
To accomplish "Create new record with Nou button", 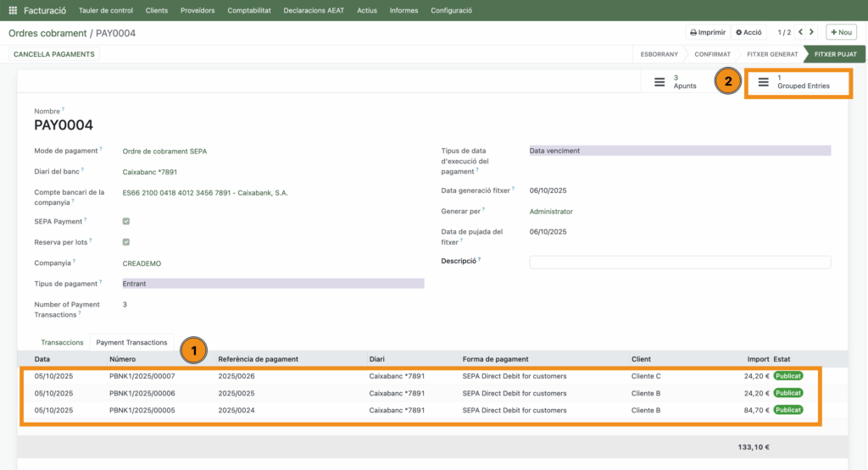I will pos(840,32).
